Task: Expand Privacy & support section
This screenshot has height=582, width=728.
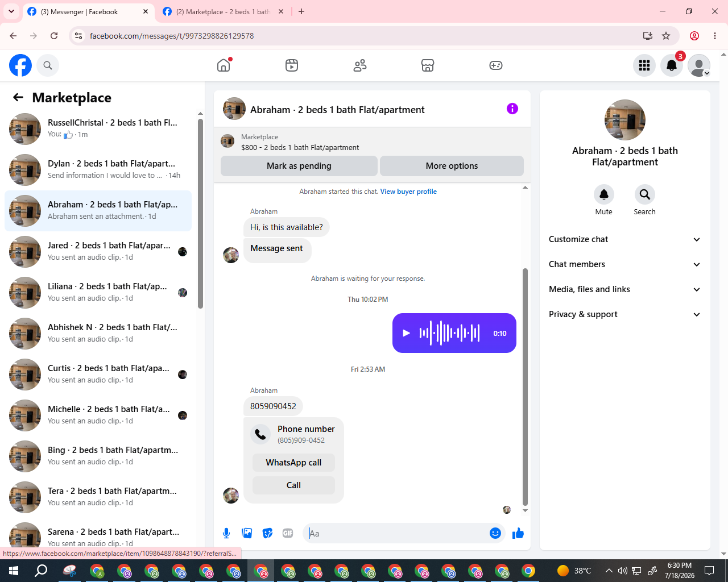Action: coord(625,314)
